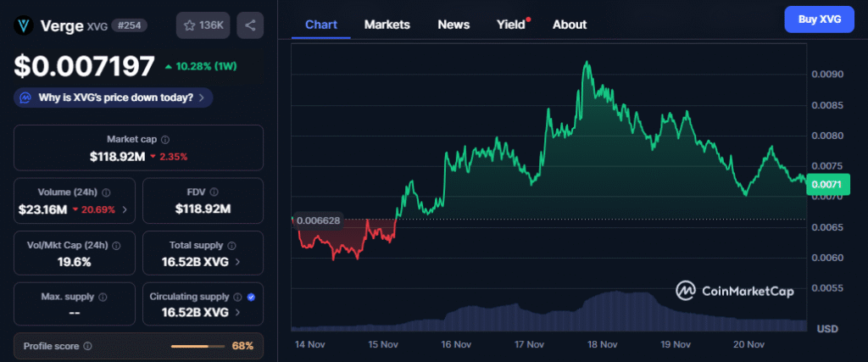Screen dimensions: 868x362
Task: Click the Verge coin logo
Action: (25, 25)
